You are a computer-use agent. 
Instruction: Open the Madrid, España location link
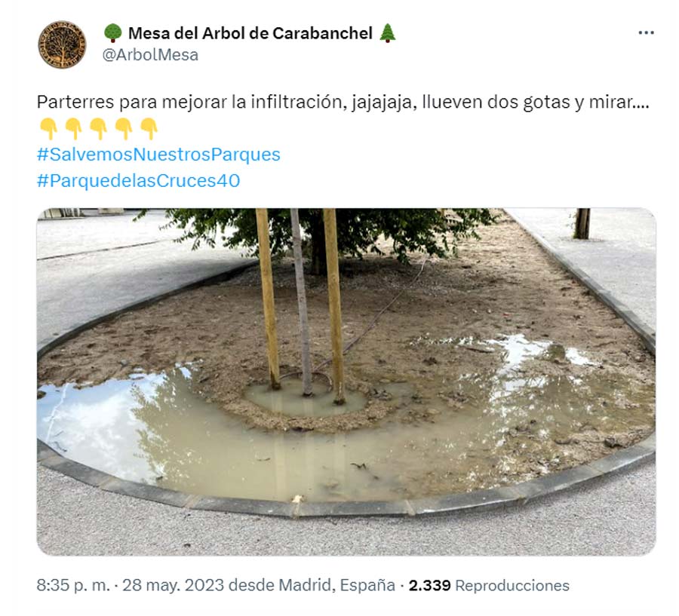click(x=337, y=585)
